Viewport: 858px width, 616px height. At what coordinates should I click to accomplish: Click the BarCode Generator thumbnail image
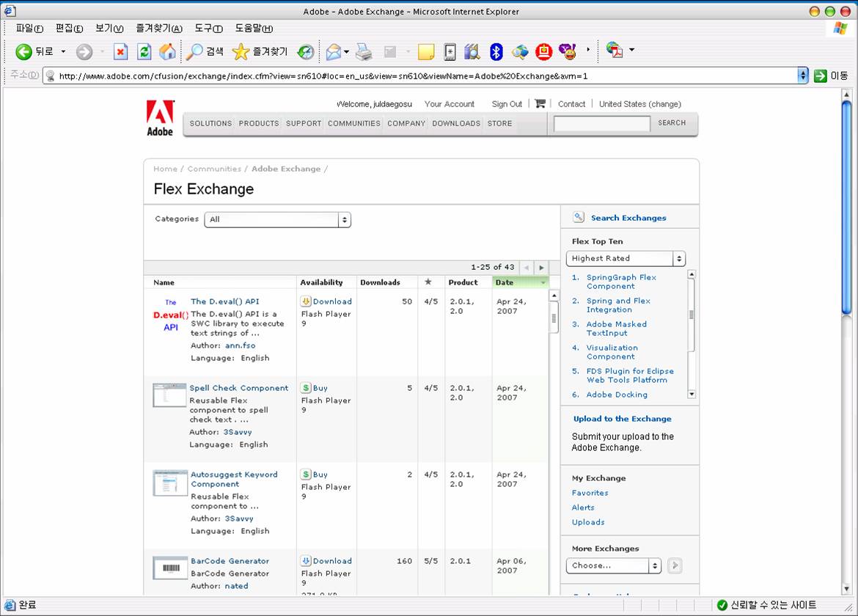(170, 568)
